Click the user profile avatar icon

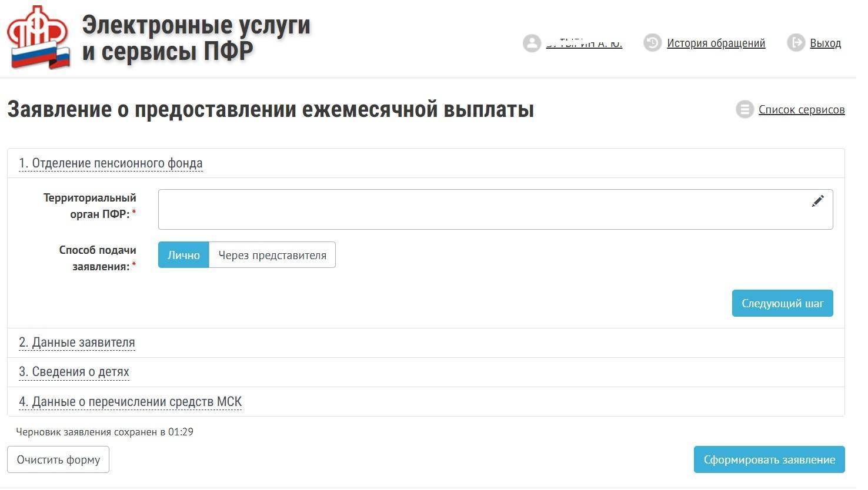click(532, 43)
